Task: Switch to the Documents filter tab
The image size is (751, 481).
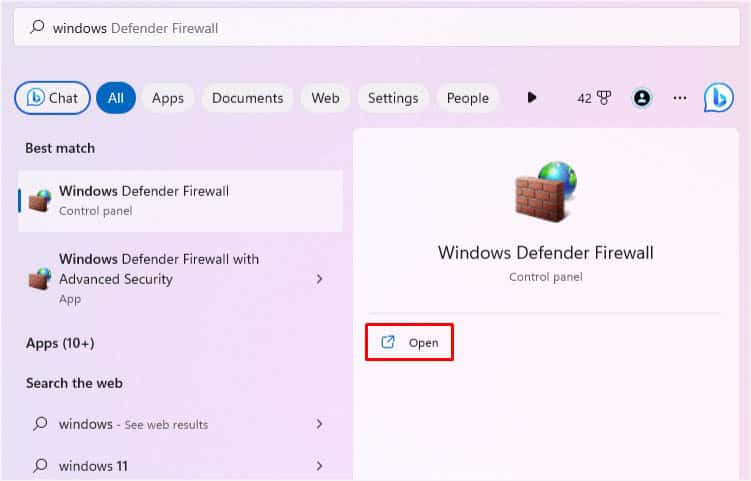Action: [x=248, y=98]
